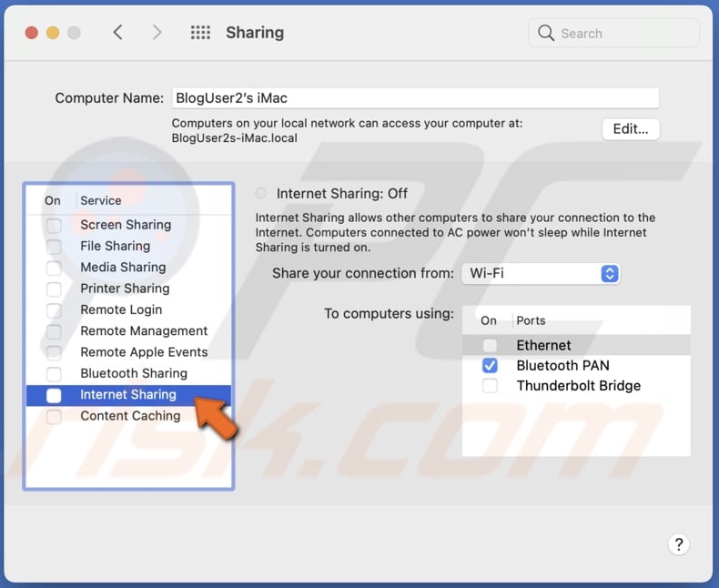Enable the Remote Management checkbox
719x588 pixels.
pyautogui.click(x=54, y=331)
